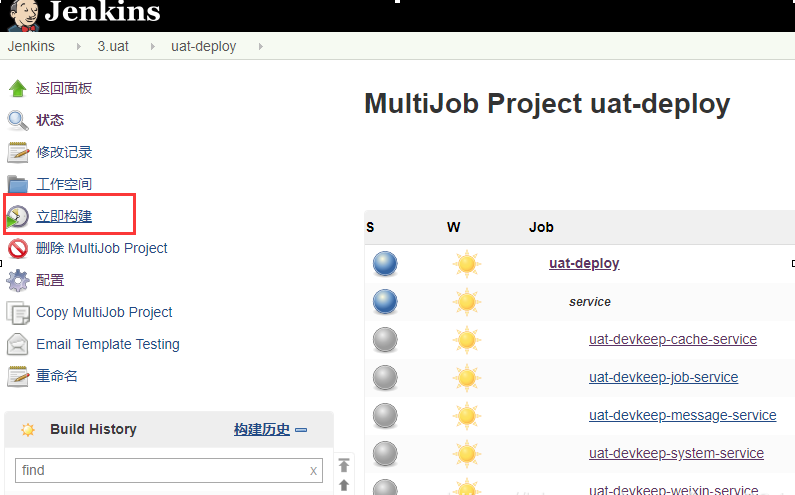This screenshot has height=495, width=795.
Task: Open 状态 sidebar link
Action: coord(50,120)
